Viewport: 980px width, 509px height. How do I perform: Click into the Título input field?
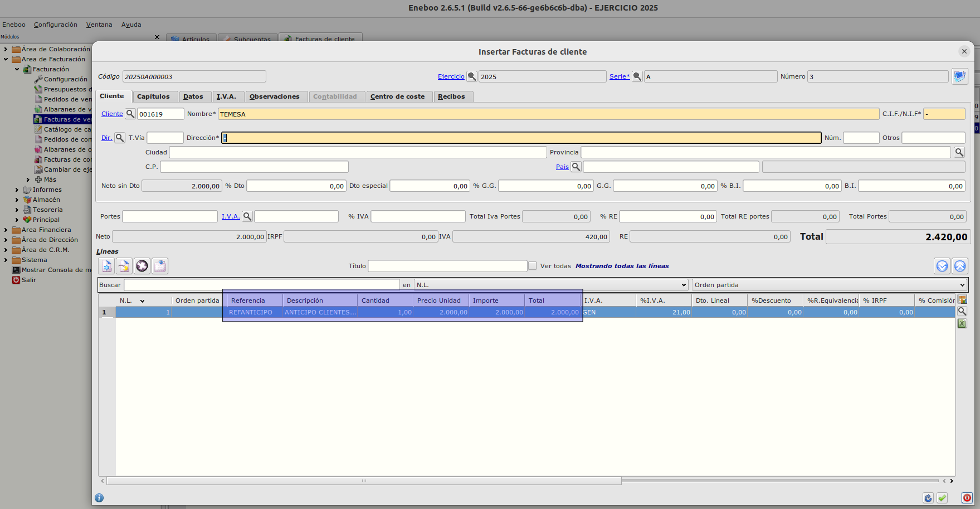(447, 266)
